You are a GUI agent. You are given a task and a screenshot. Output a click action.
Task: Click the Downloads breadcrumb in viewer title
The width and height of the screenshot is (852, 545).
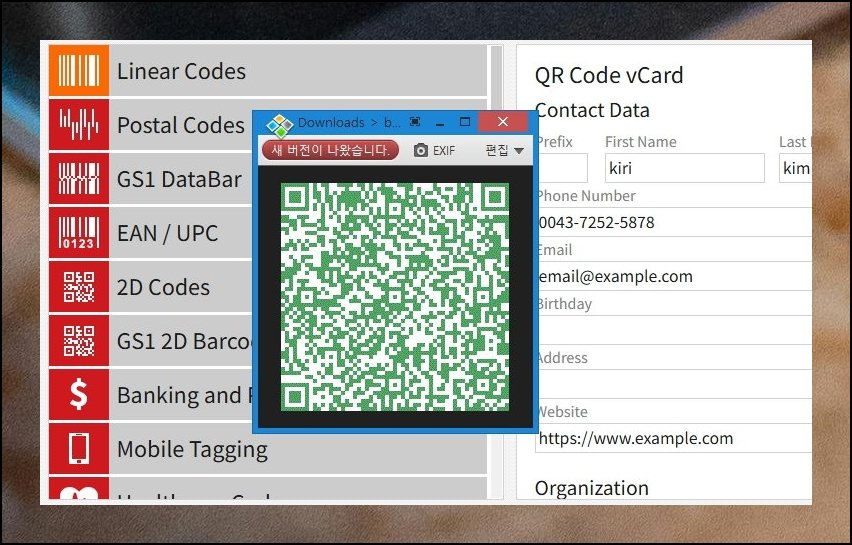click(331, 122)
